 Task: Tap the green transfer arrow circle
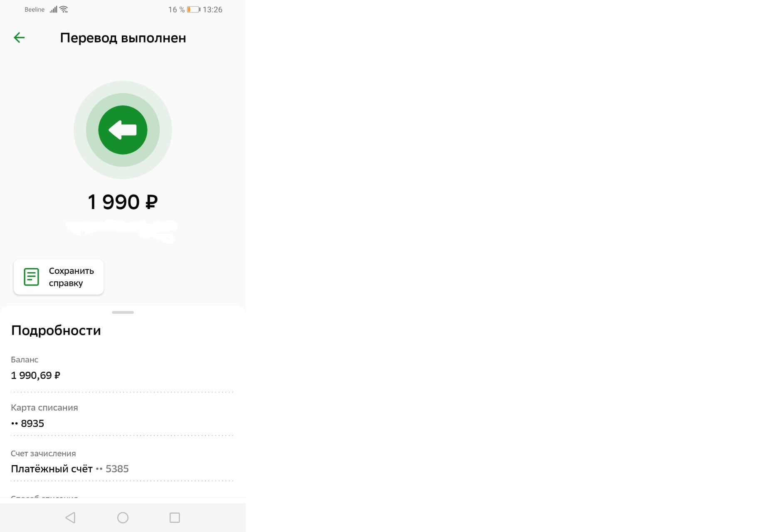point(123,130)
